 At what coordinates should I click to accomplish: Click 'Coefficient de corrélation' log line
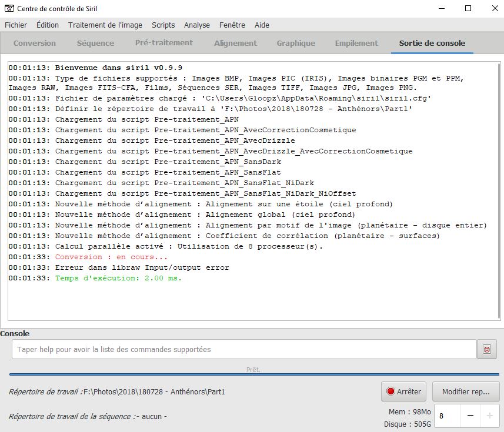(x=223, y=236)
